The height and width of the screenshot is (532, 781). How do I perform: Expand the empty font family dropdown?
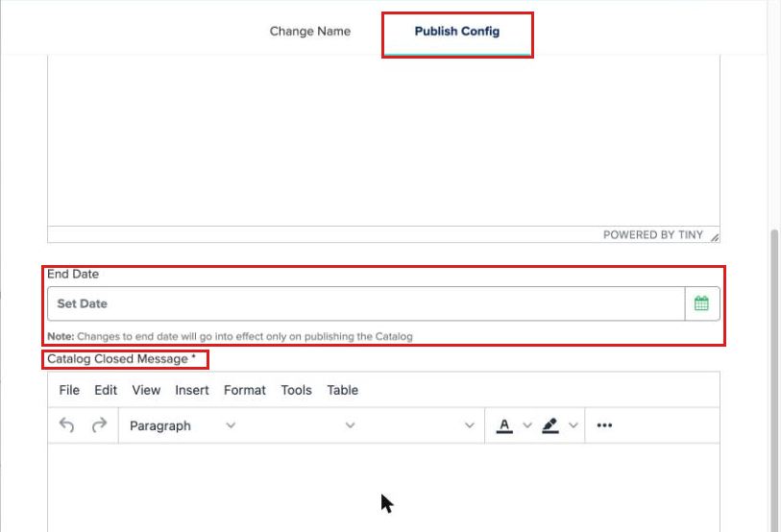click(303, 425)
